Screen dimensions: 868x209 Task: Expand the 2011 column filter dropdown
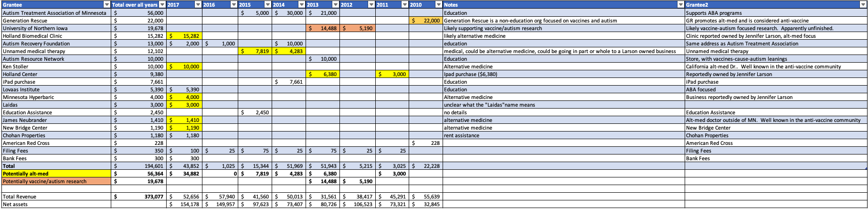[x=405, y=5]
